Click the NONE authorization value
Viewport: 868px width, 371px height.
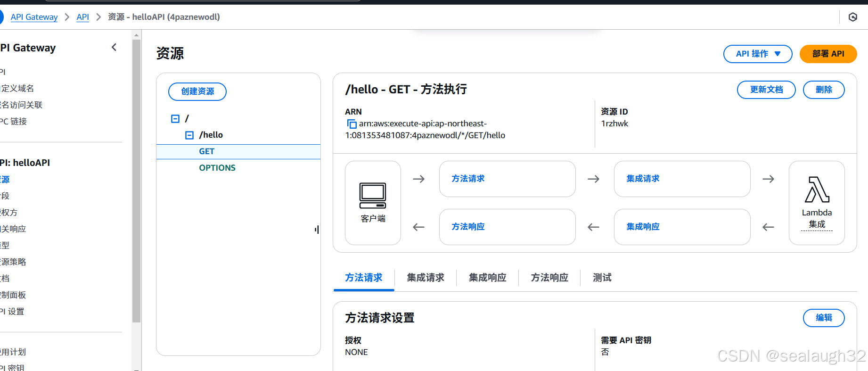(356, 352)
